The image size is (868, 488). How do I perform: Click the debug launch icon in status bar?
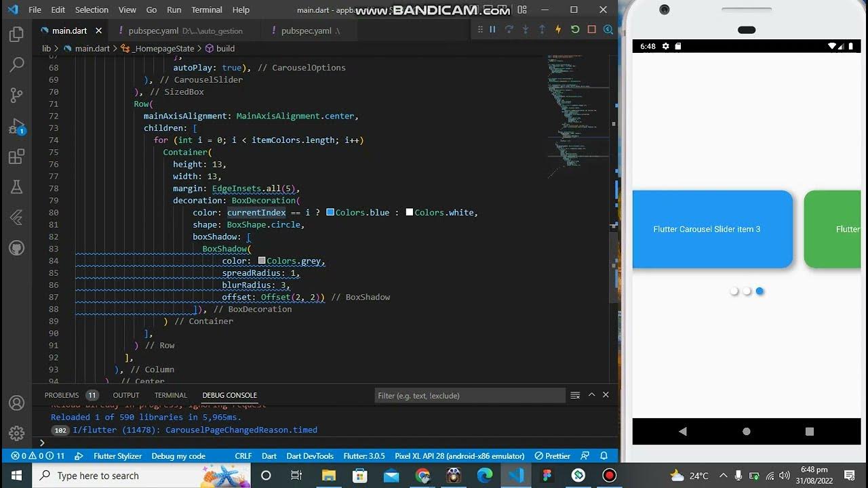click(x=79, y=456)
